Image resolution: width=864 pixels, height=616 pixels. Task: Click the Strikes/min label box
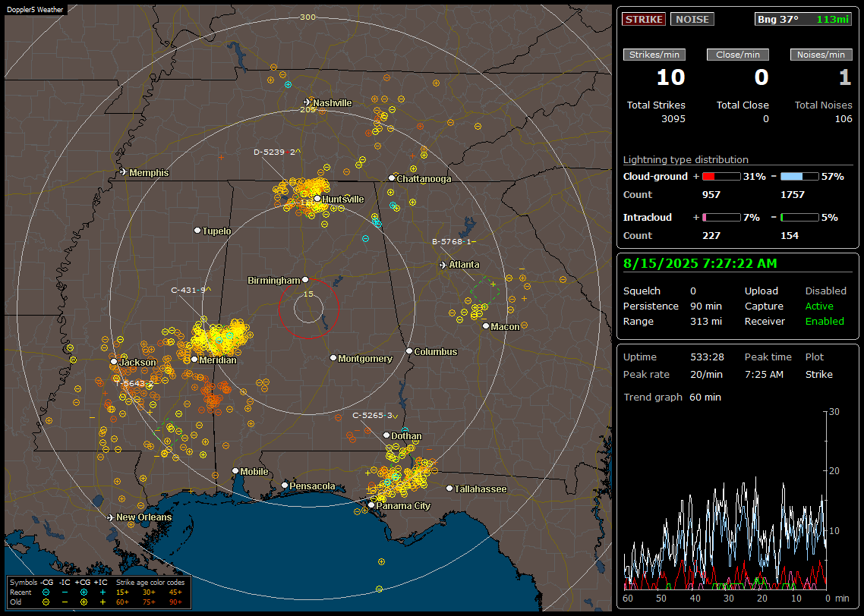point(654,55)
